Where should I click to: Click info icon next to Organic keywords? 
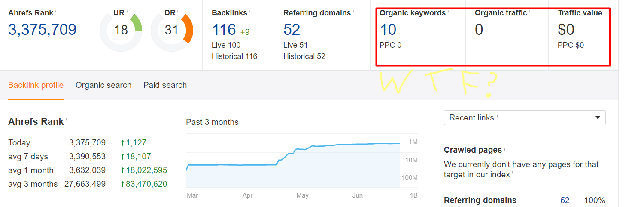click(448, 11)
